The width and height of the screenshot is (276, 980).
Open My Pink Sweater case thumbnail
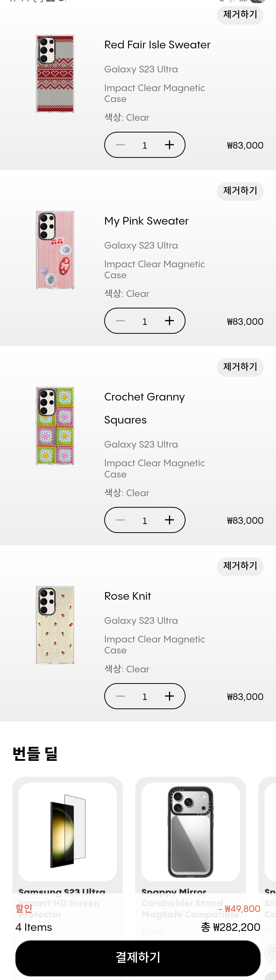click(x=55, y=250)
